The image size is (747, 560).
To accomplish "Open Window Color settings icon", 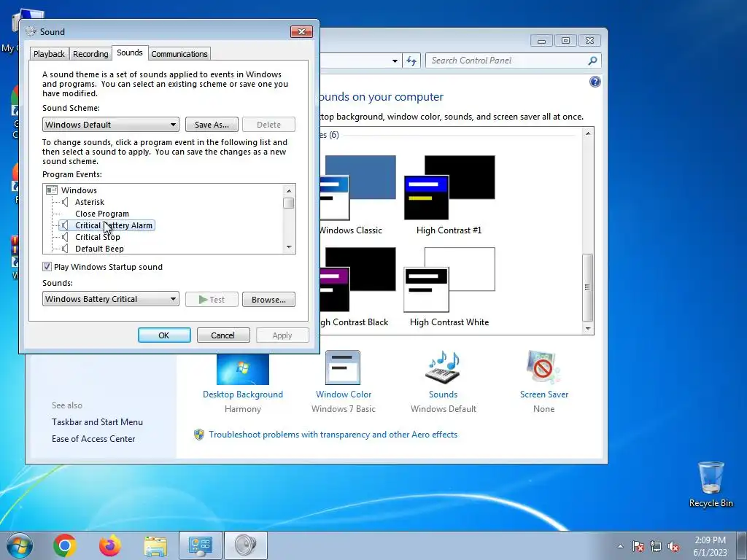I will 343,367.
